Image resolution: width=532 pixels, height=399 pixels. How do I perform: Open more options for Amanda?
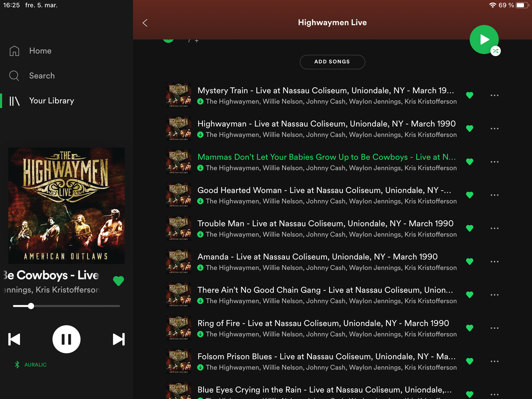click(494, 262)
